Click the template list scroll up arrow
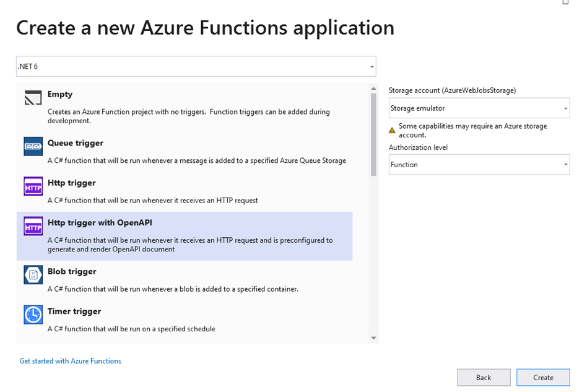The height and width of the screenshot is (392, 582). (373, 89)
